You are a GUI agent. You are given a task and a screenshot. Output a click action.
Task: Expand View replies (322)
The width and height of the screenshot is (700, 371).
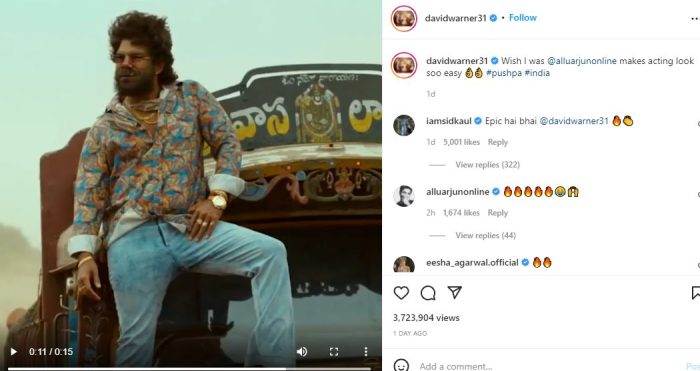(488, 165)
